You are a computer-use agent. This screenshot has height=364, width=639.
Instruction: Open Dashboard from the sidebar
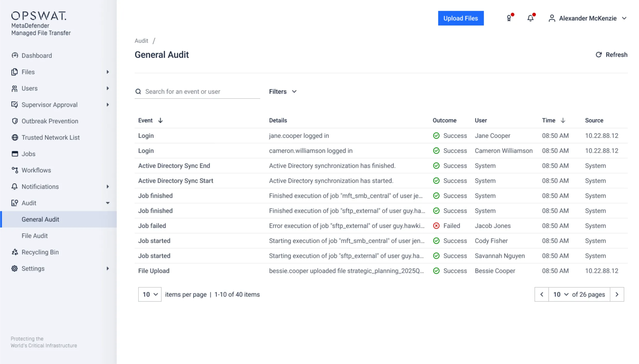36,56
